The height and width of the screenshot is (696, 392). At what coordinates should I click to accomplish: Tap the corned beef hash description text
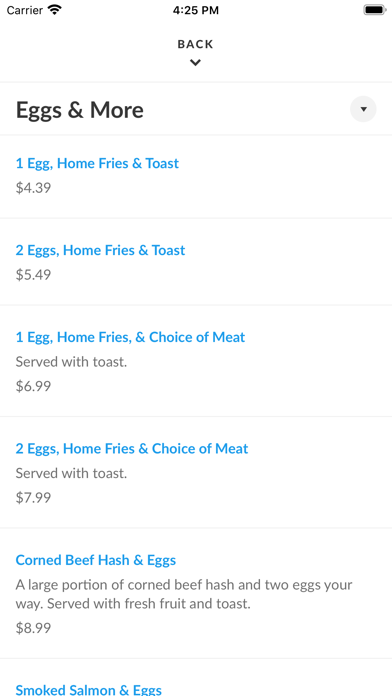[x=184, y=594]
